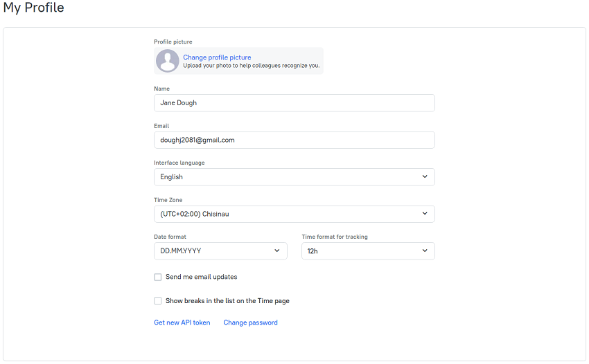Open the Time Zone dropdown showing Chisinau
589x364 pixels.
click(x=294, y=214)
